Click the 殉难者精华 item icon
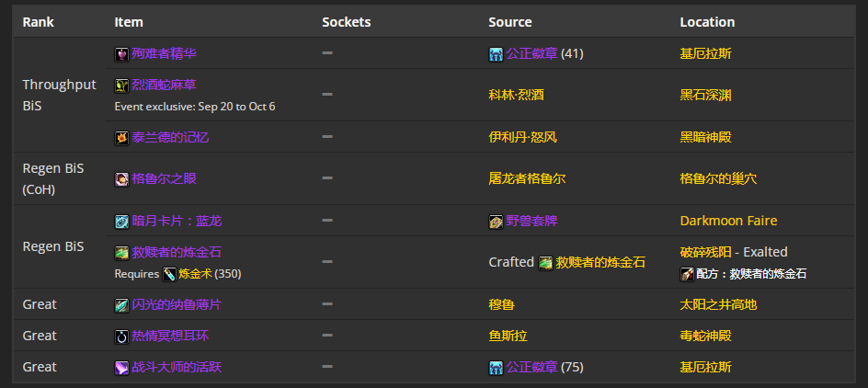The height and width of the screenshot is (388, 868). coord(121,54)
